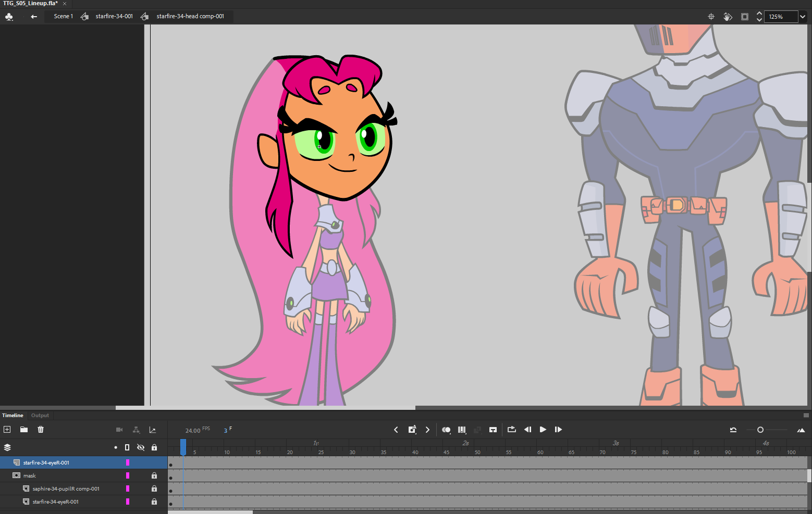Enable onion skin in timeline controls
The width and height of the screenshot is (812, 514).
click(446, 430)
